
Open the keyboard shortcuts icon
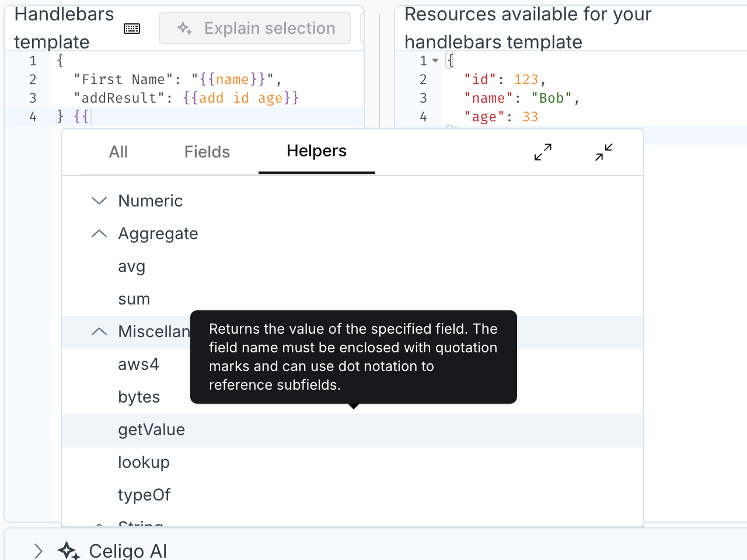pyautogui.click(x=132, y=29)
